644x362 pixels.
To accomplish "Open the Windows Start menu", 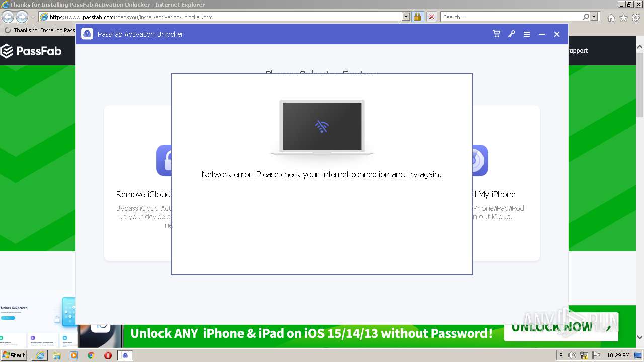I will (14, 355).
